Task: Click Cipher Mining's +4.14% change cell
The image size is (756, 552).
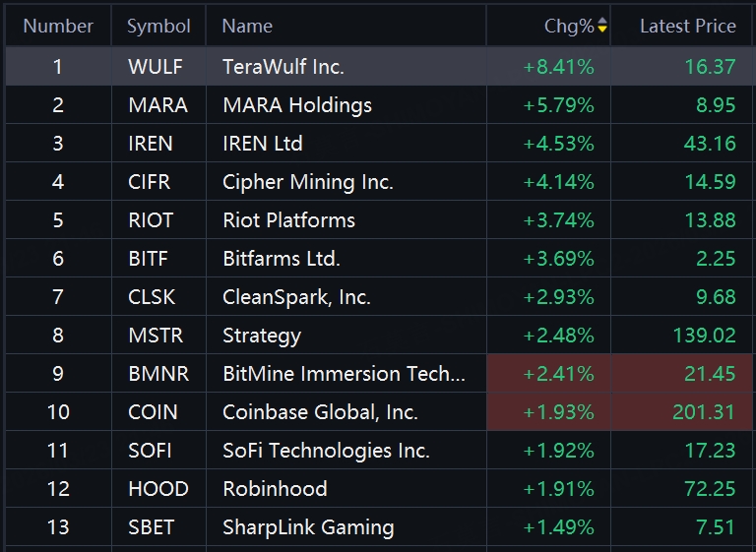Action: (x=558, y=182)
